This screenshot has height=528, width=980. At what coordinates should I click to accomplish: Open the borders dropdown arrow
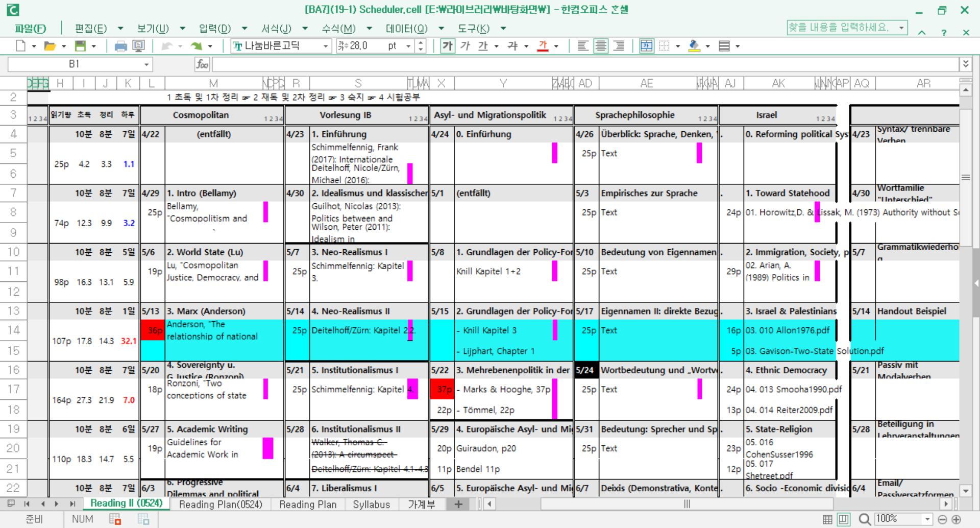[678, 46]
